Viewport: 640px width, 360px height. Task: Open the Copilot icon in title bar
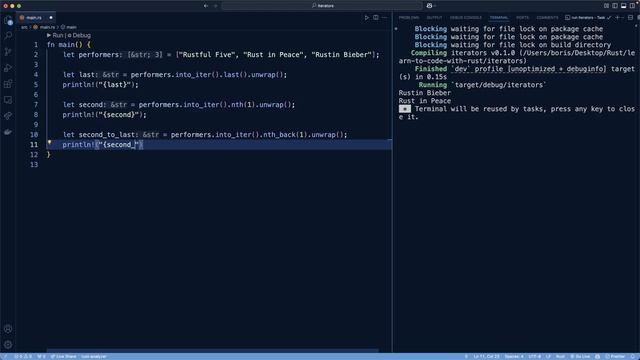click(x=429, y=6)
